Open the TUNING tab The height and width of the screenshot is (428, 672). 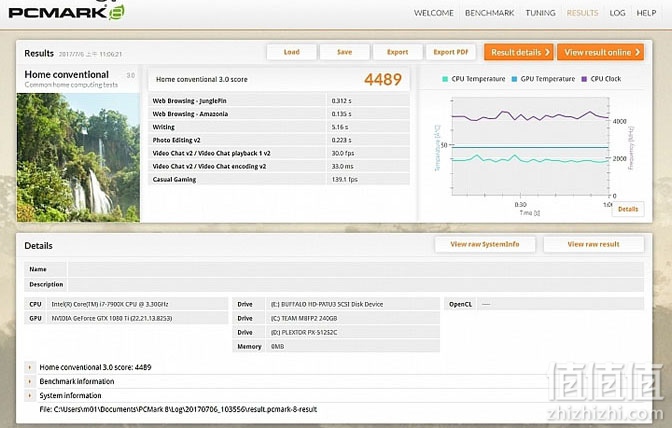pyautogui.click(x=540, y=13)
